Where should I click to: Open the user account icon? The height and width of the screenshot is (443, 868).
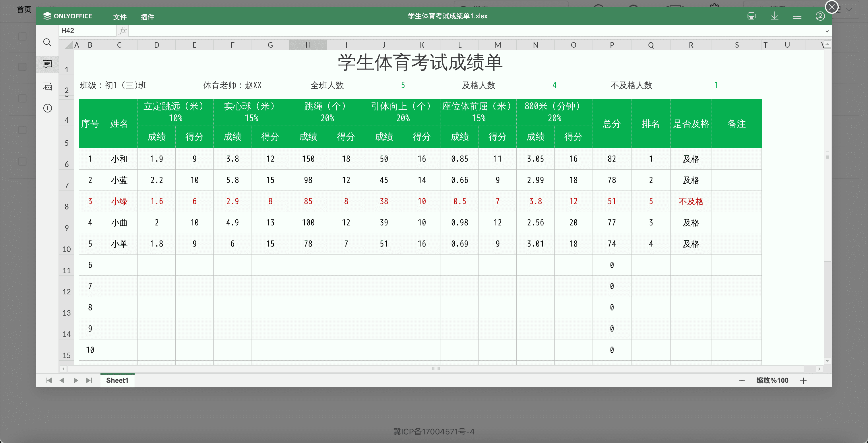820,16
